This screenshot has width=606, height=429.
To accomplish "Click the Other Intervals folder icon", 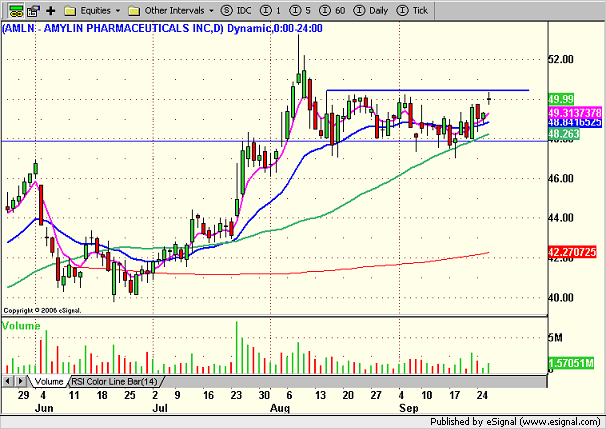I will [134, 11].
